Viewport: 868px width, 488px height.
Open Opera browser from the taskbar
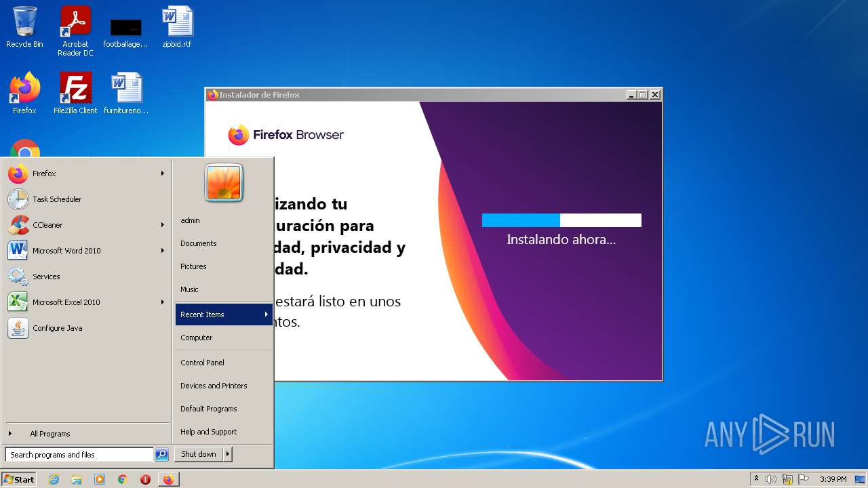point(145,479)
